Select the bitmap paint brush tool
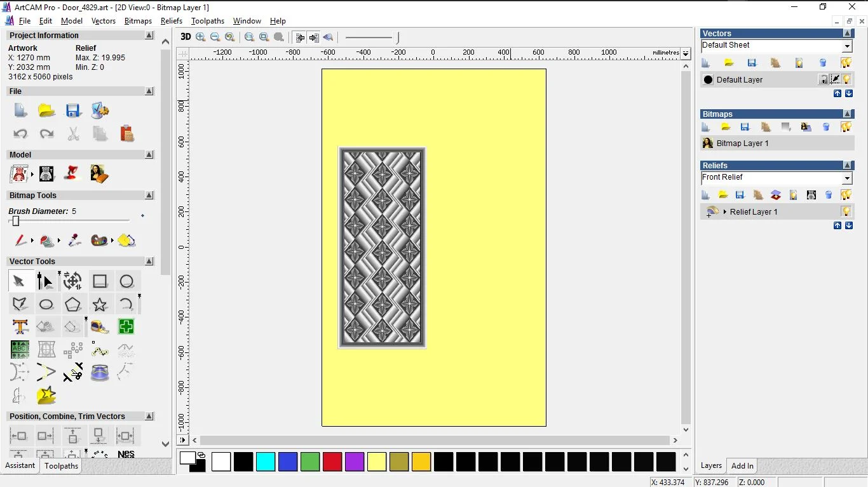The width and height of the screenshot is (868, 487). [x=20, y=241]
